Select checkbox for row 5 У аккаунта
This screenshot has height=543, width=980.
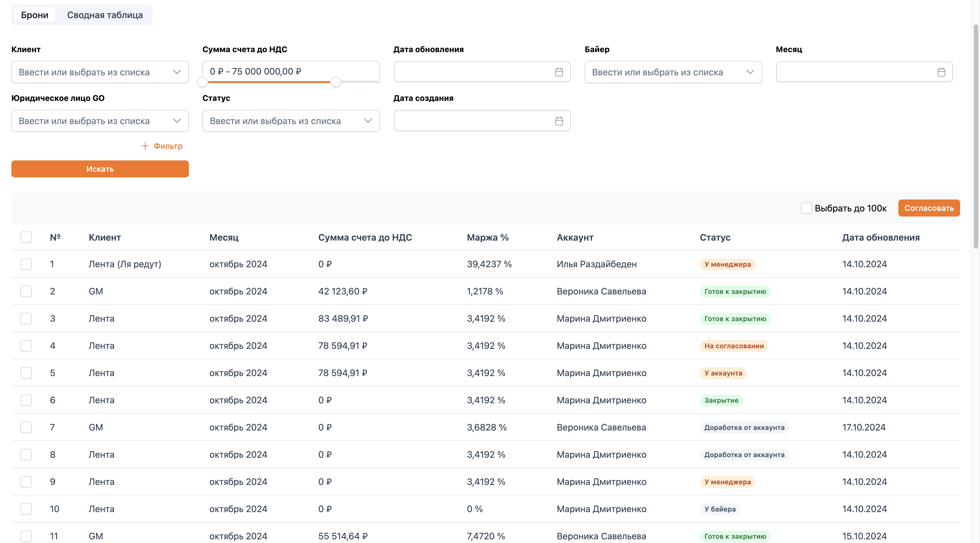[x=26, y=373]
